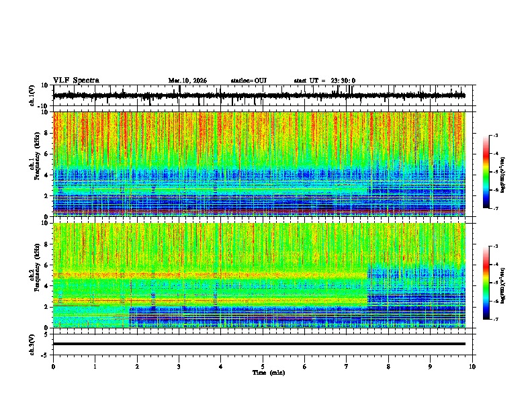The image size is (532, 411).
Task: Click the "station=OUI" header label
Action: point(249,81)
